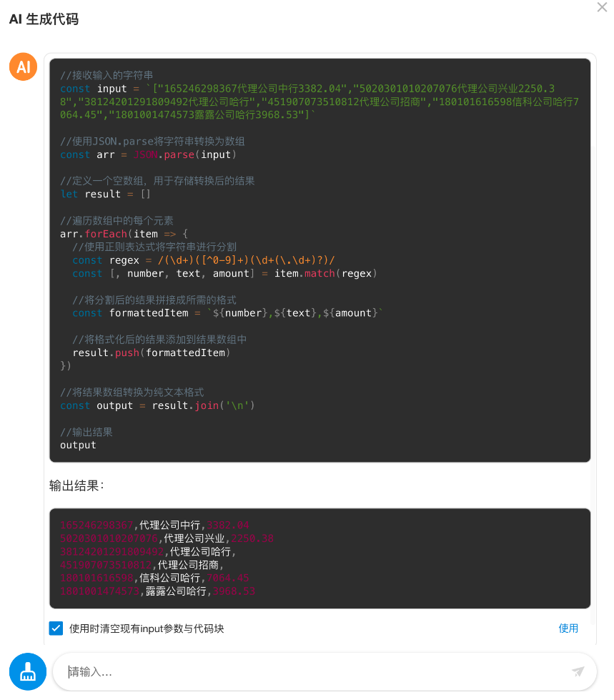Click the 使用 link

pyautogui.click(x=568, y=628)
